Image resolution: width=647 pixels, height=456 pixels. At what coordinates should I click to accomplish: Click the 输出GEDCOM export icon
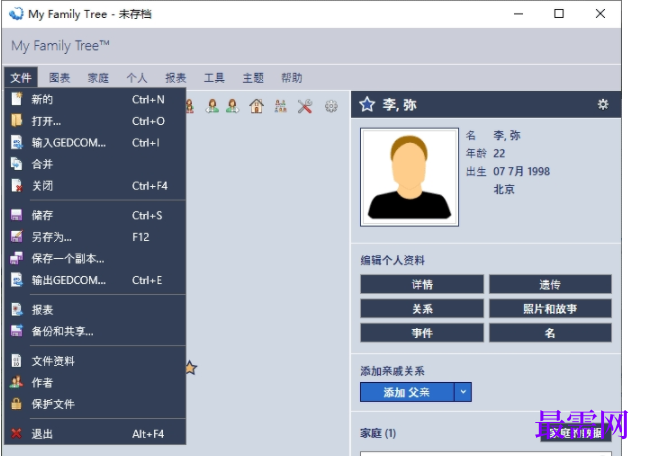tap(17, 280)
